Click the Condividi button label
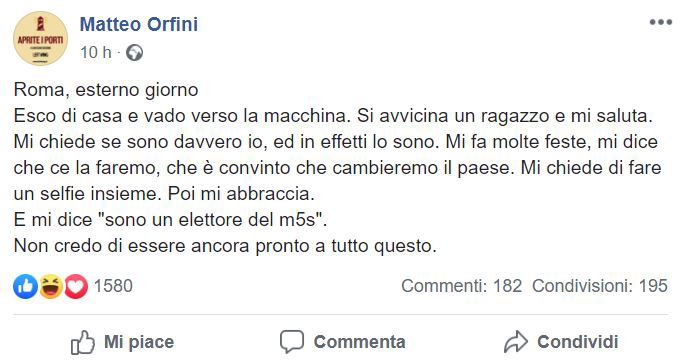This screenshot has width=681, height=360. [578, 342]
